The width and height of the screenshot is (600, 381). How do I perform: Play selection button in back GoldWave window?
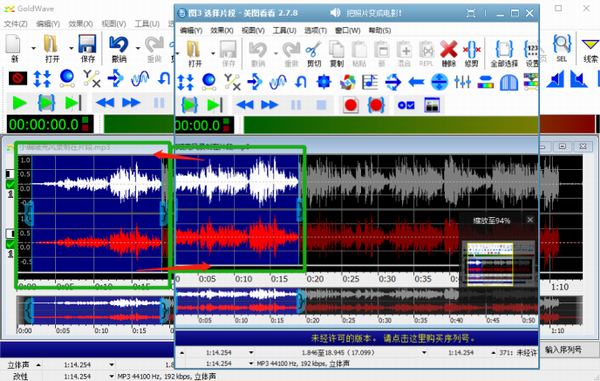(x=46, y=103)
